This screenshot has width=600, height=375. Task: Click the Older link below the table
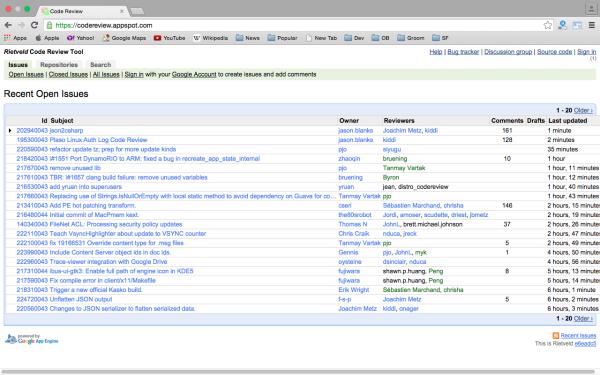583,318
